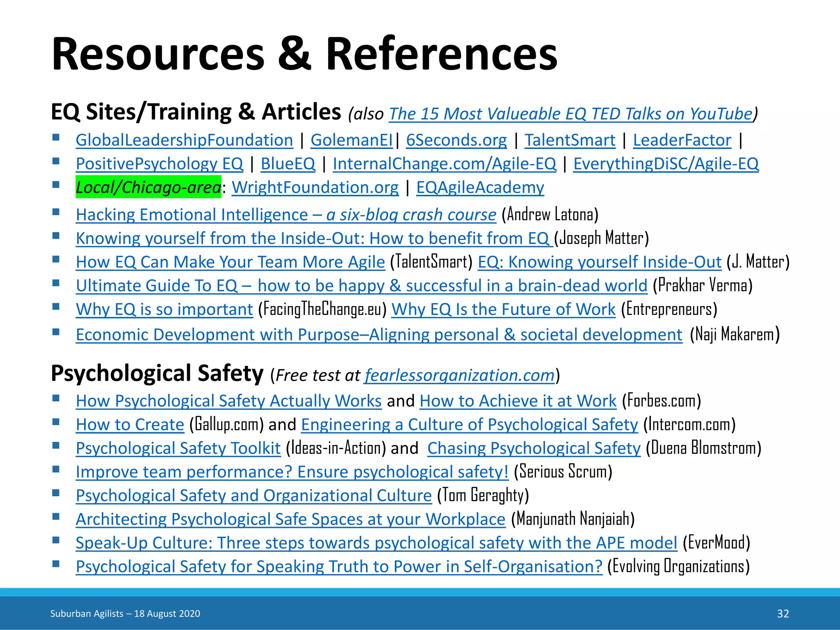Open the TalentSmart site link
840x630 pixels.
(570, 140)
